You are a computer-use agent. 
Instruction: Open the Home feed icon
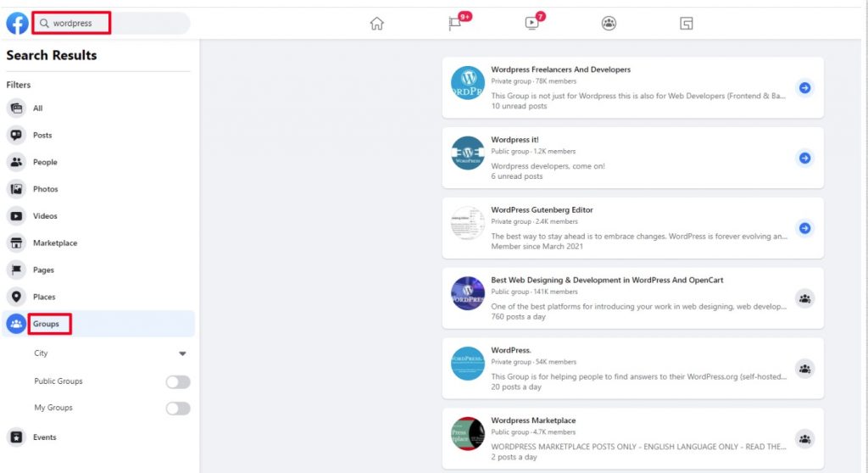pyautogui.click(x=377, y=24)
